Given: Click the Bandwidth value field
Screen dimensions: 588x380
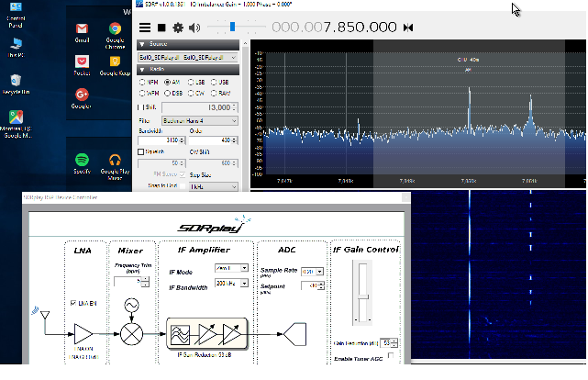Looking at the screenshot, I should [x=161, y=140].
